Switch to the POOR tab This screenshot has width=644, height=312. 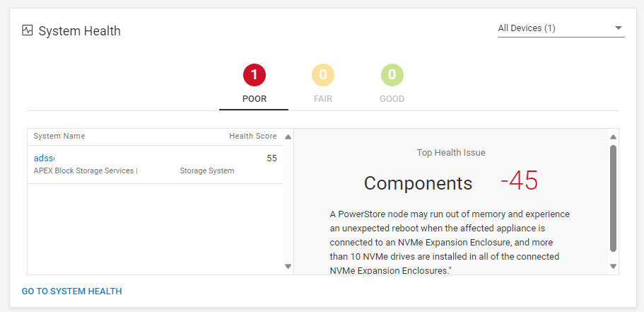[x=254, y=99]
